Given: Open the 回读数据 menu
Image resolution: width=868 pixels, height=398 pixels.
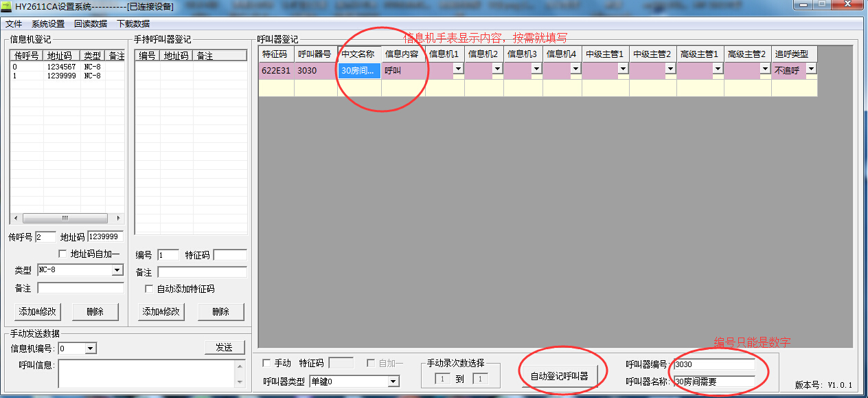Looking at the screenshot, I should tap(91, 23).
